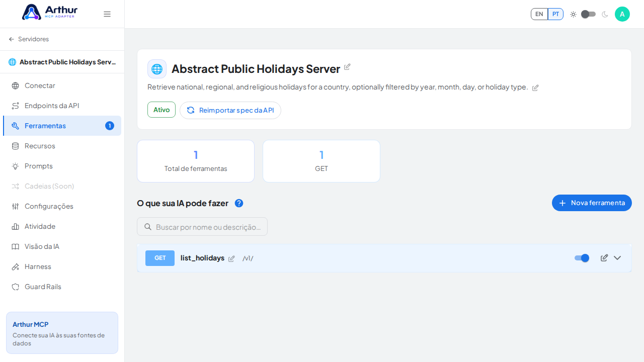
Task: Switch language to PT
Action: pos(555,14)
